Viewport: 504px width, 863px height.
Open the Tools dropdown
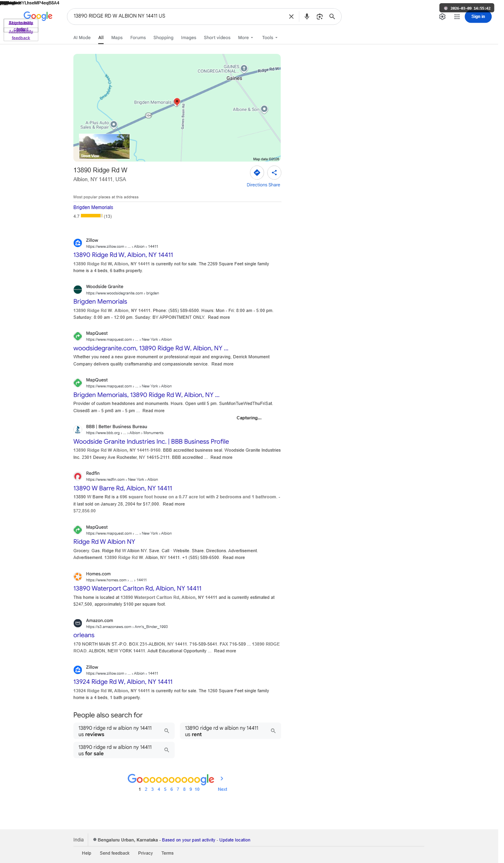(270, 38)
